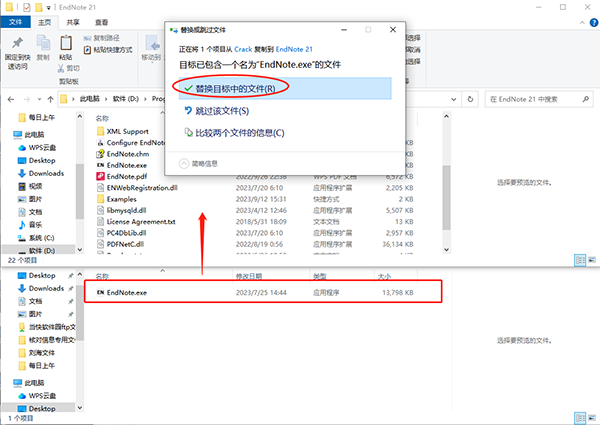This screenshot has width=600, height=425.
Task: Select Desktop pinned item in lower window
Action: [37, 275]
